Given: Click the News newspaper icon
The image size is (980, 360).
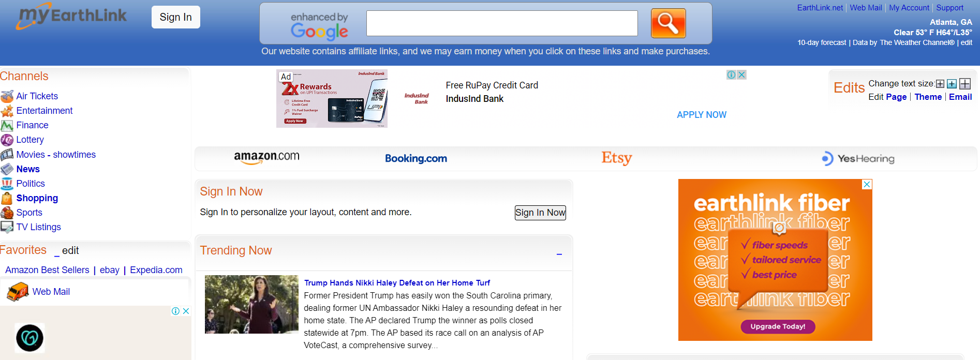Looking at the screenshot, I should pos(7,169).
